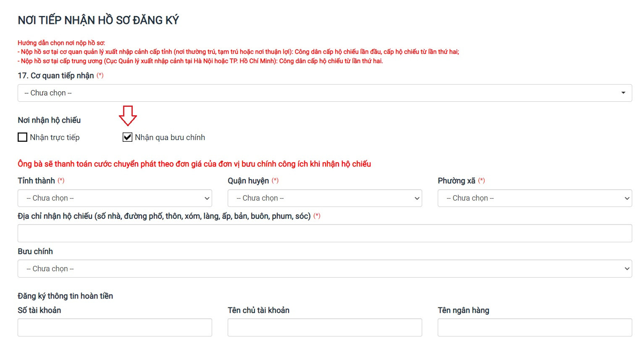The width and height of the screenshot is (644, 347).
Task: Open the 'Tỉnh thành' dropdown
Action: (x=115, y=198)
